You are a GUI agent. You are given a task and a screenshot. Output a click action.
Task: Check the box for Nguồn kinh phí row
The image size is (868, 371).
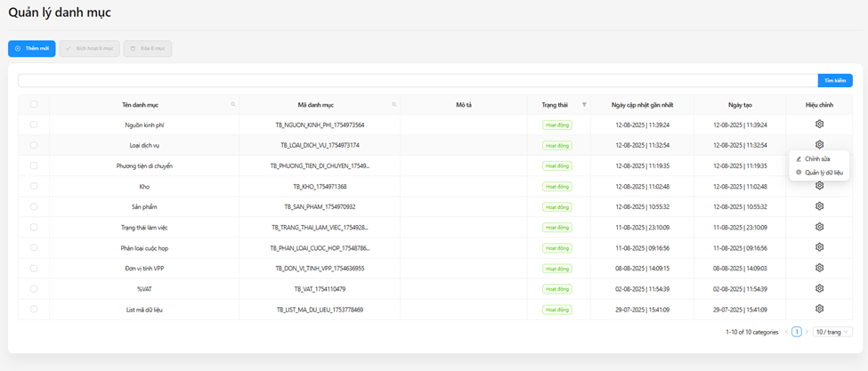(34, 125)
